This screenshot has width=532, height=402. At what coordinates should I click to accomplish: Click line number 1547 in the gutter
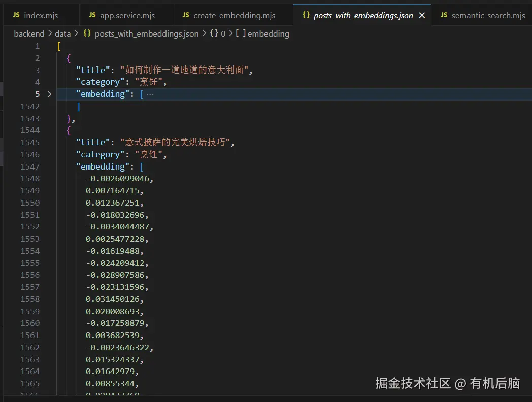point(30,166)
